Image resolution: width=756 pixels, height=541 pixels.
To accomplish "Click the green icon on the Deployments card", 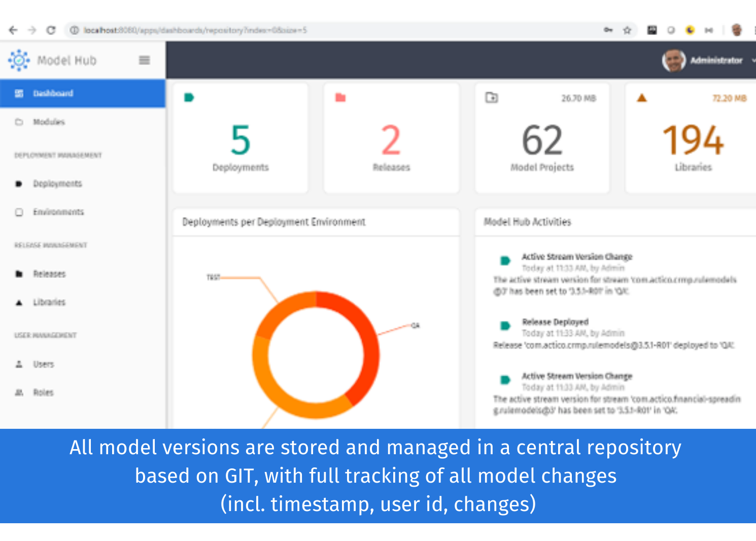I will pos(188,96).
